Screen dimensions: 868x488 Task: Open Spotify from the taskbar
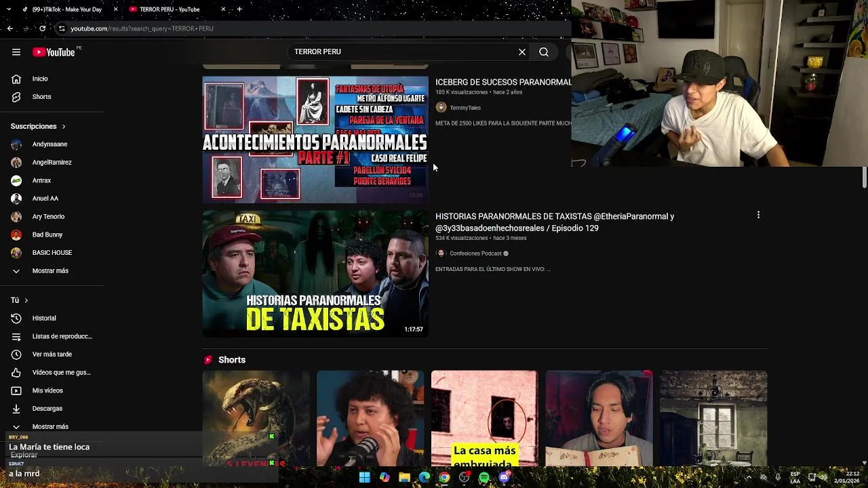point(484,478)
